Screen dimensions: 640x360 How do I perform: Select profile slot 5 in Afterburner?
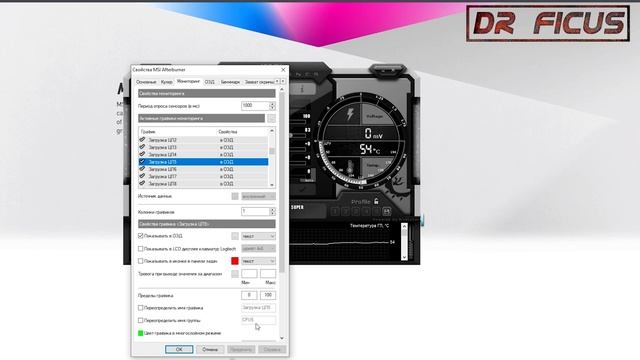pyautogui.click(x=376, y=211)
